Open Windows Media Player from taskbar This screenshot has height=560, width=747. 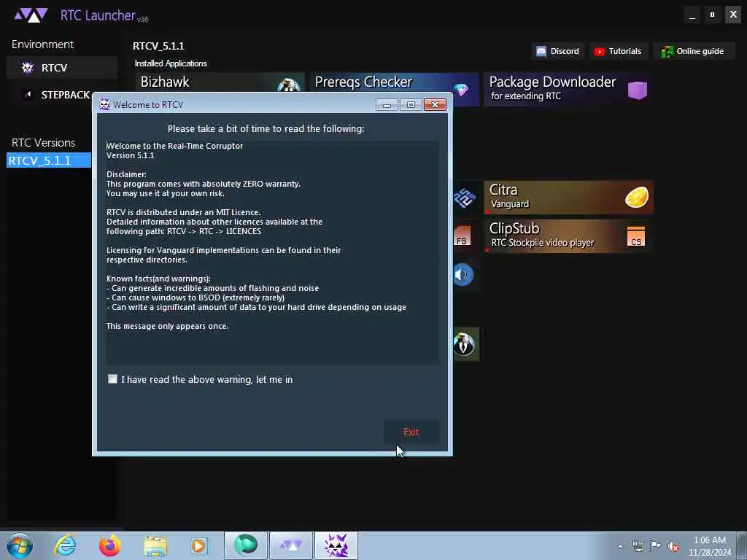tap(199, 545)
